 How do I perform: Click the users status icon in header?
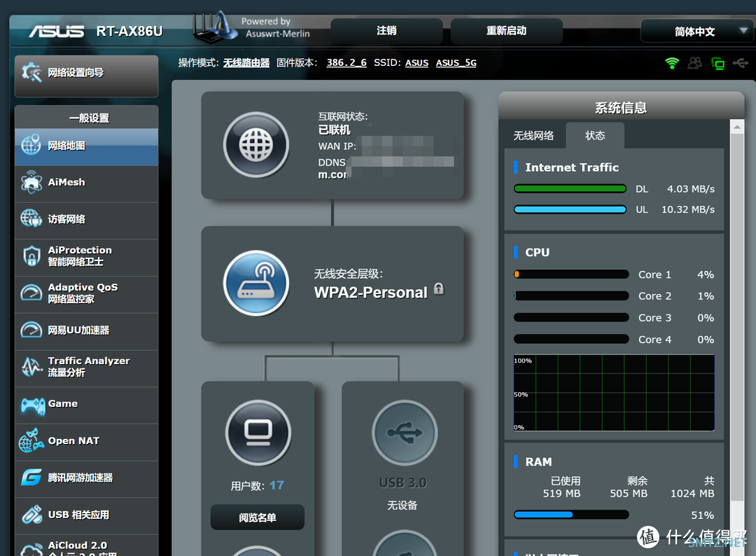(x=695, y=63)
